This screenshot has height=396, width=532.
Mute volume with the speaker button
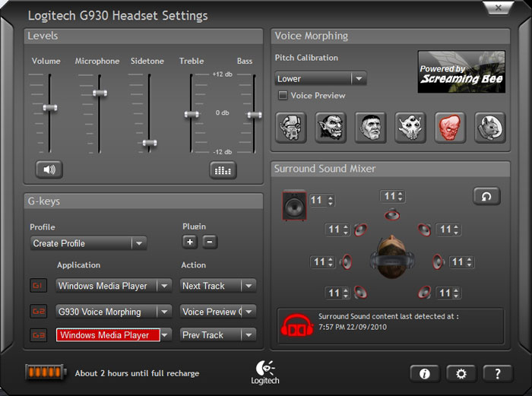click(49, 169)
